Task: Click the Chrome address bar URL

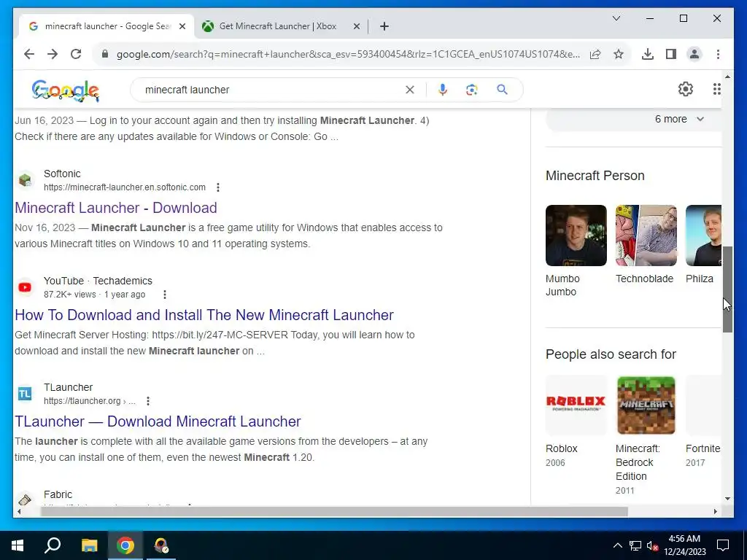Action: click(348, 54)
